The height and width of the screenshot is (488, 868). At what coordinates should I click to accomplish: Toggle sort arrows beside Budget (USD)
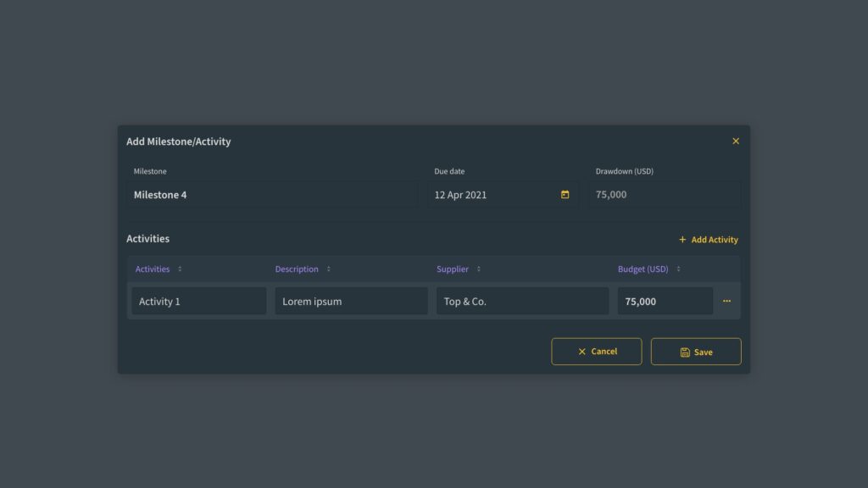[678, 269]
